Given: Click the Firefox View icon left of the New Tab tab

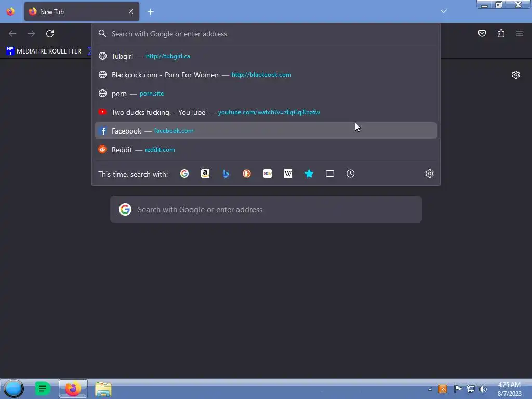Looking at the screenshot, I should click(10, 11).
